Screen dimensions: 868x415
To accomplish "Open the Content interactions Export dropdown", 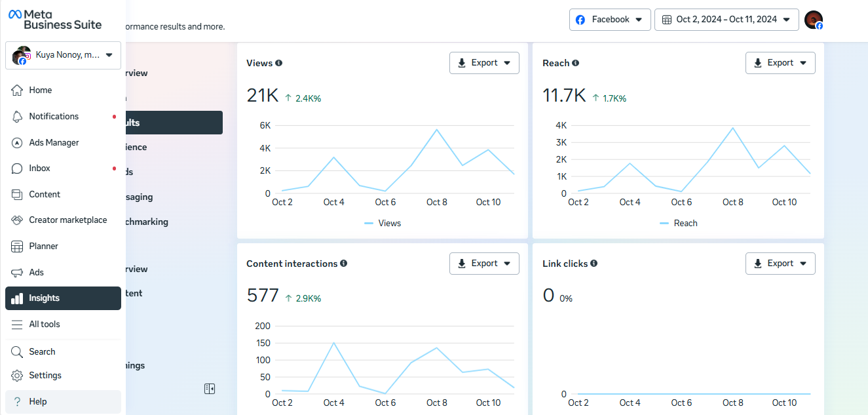I will (x=484, y=264).
